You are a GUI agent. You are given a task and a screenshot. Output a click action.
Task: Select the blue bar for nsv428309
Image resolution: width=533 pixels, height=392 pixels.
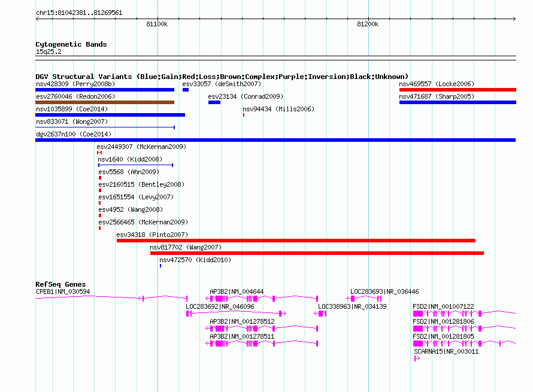pos(105,90)
